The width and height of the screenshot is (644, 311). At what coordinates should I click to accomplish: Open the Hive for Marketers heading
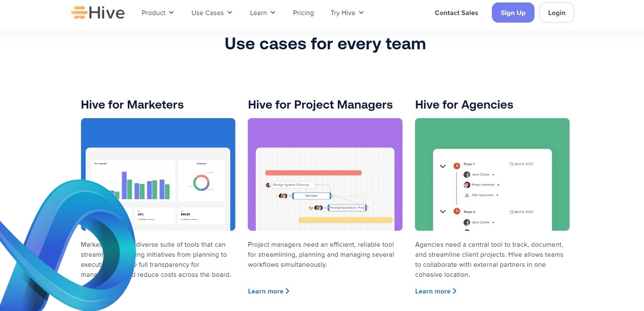pyautogui.click(x=132, y=105)
